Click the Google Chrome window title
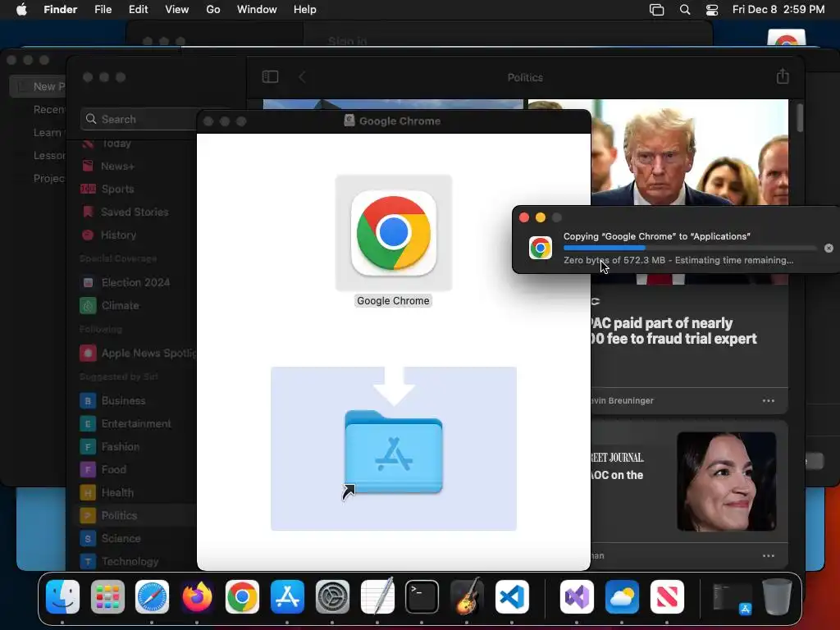Image resolution: width=840 pixels, height=630 pixels. pyautogui.click(x=399, y=121)
